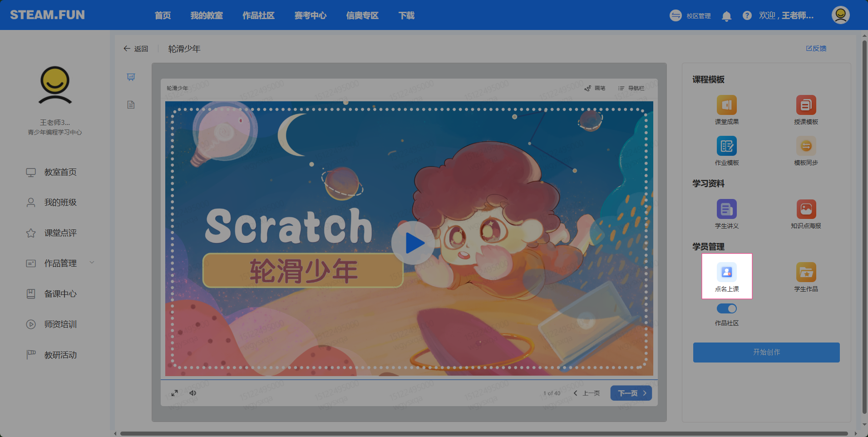Click the vertical page scrollbar

(x=864, y=227)
